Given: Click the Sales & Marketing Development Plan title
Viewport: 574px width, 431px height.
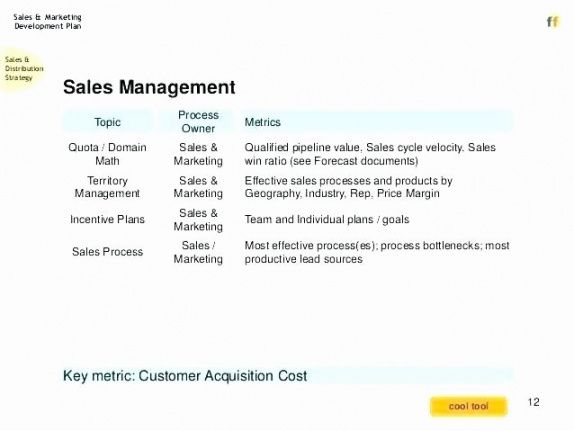Looking at the screenshot, I should pyautogui.click(x=48, y=22).
